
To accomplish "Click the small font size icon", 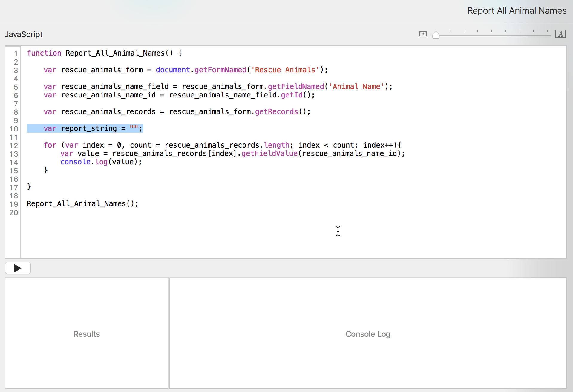I will pos(423,34).
